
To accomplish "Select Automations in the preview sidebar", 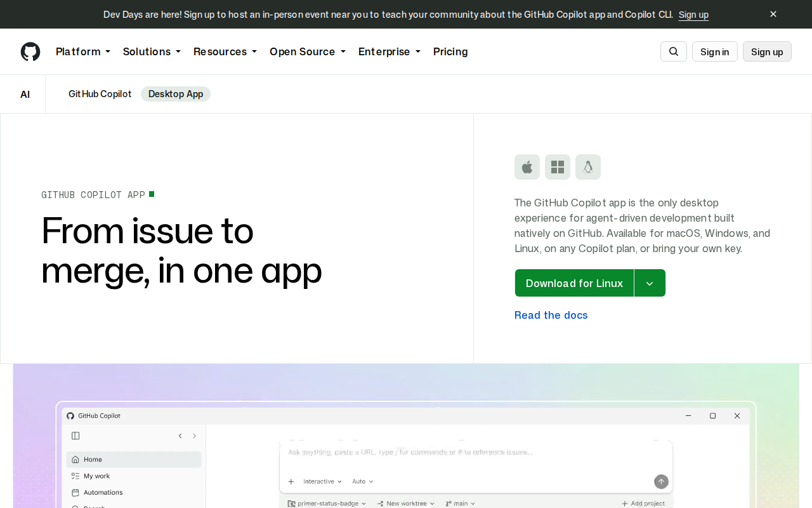I will tap(134, 492).
